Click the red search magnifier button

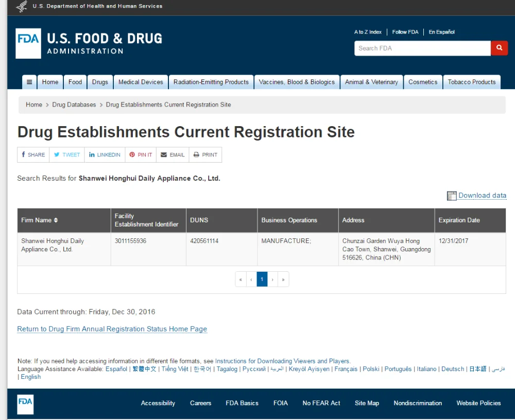(499, 48)
